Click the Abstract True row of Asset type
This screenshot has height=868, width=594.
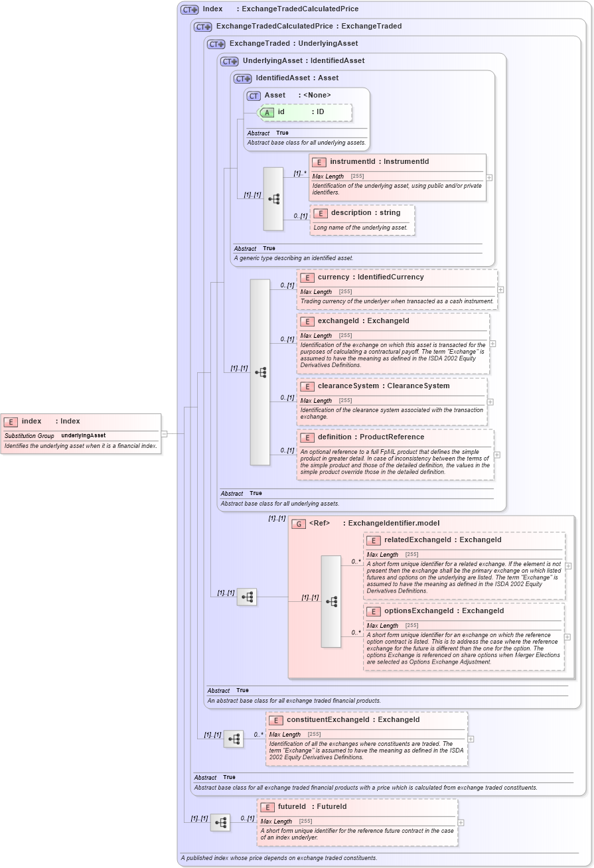click(307, 133)
